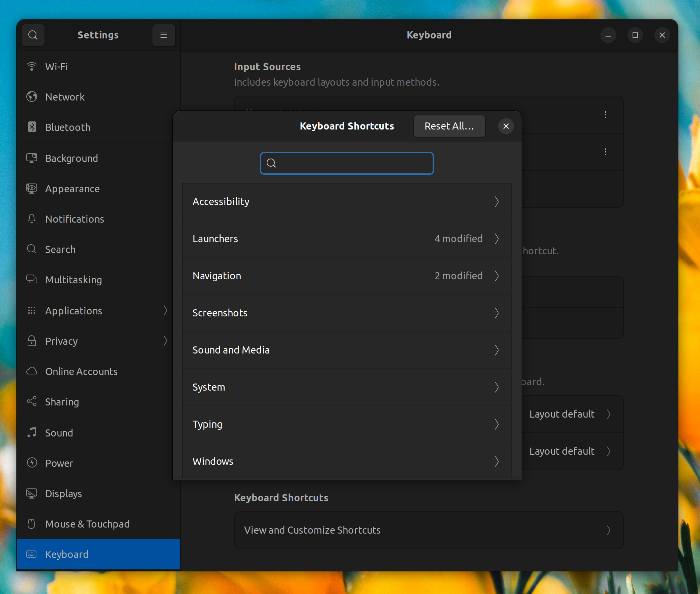Click the Keyboard icon in sidebar
The width and height of the screenshot is (700, 594).
(32, 554)
